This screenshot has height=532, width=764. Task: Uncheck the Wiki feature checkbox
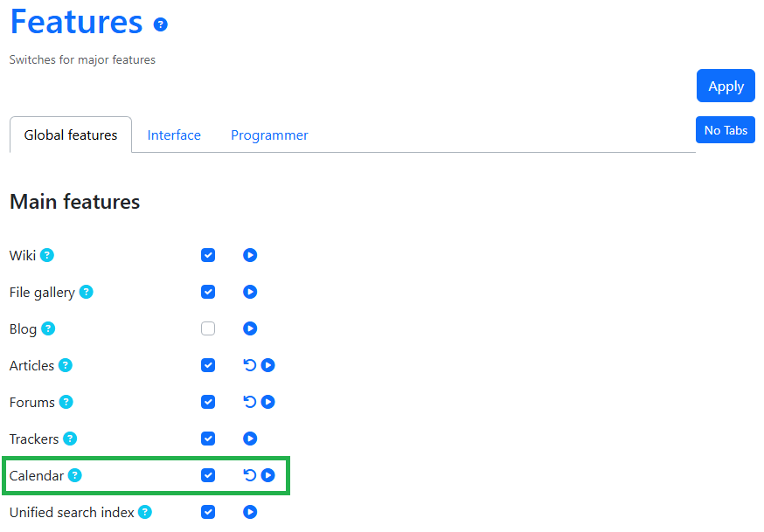(x=208, y=255)
